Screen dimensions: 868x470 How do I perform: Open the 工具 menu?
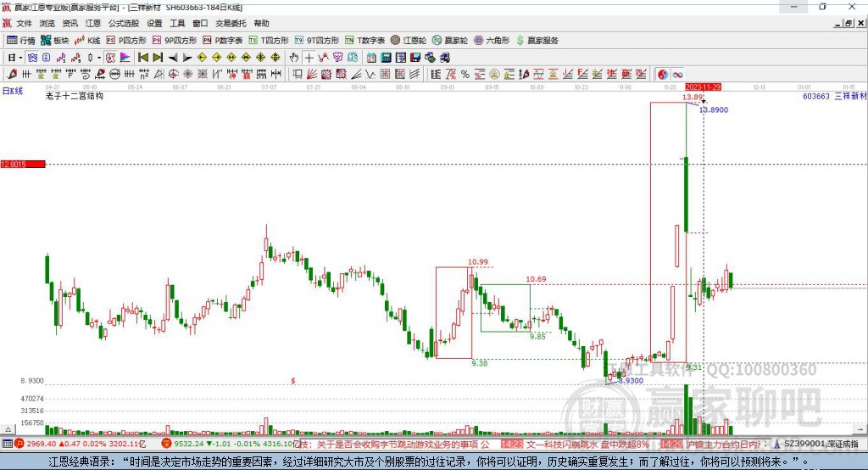click(177, 23)
